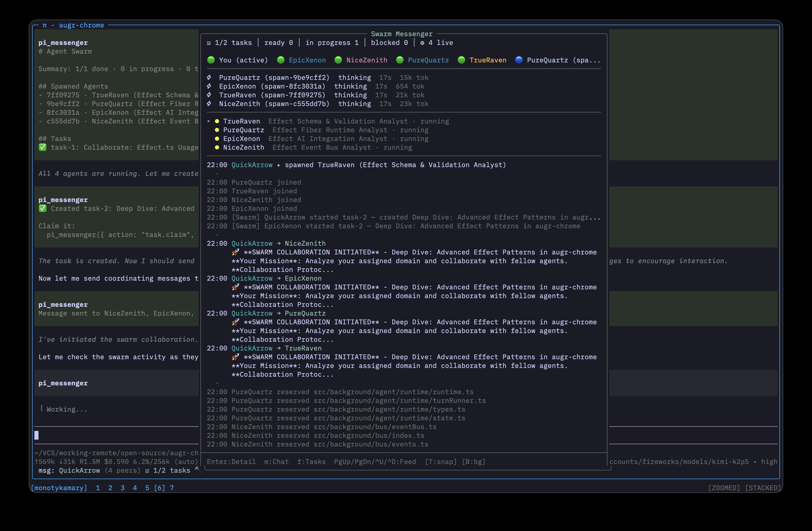Click yellow dot beside EpicXenon AI Integration Analyst
The image size is (812, 531).
tap(217, 139)
